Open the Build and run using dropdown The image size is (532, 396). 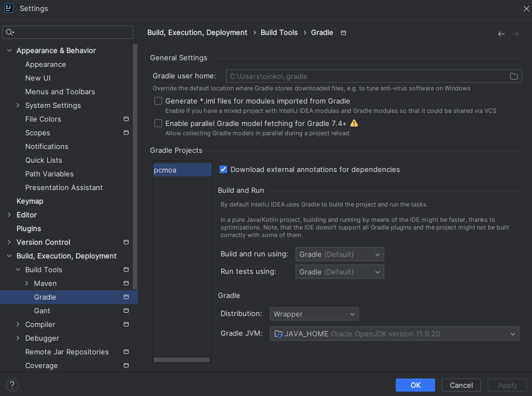339,254
